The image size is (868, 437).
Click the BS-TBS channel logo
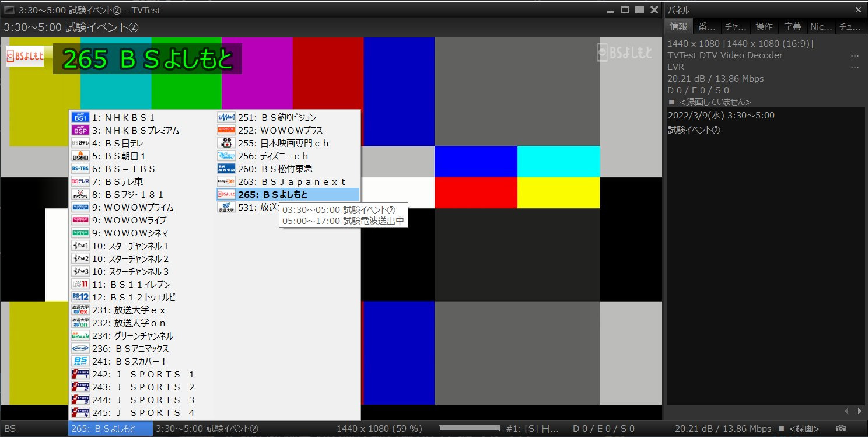click(x=80, y=169)
